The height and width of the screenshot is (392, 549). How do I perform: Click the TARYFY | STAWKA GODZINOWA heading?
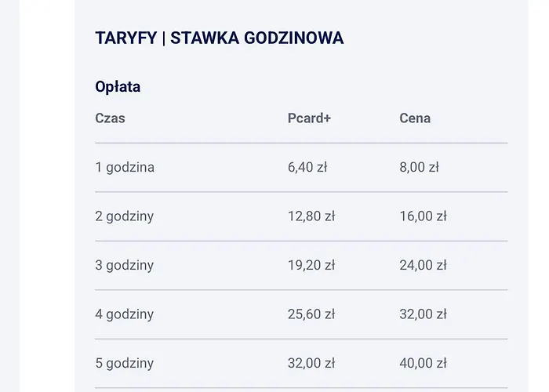tap(219, 38)
